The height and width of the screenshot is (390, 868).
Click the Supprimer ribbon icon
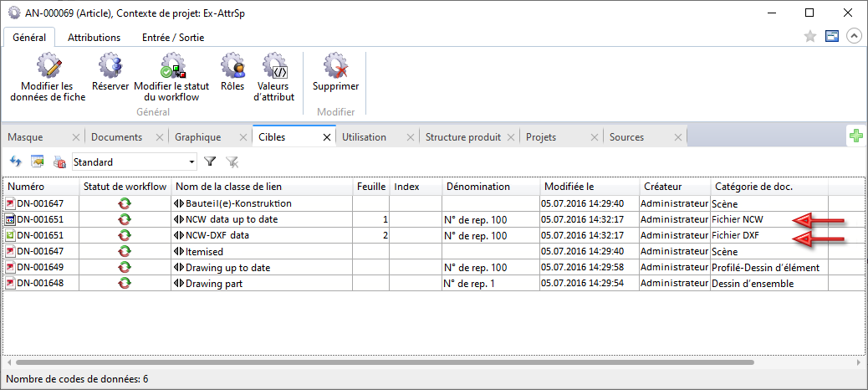pyautogui.click(x=335, y=65)
